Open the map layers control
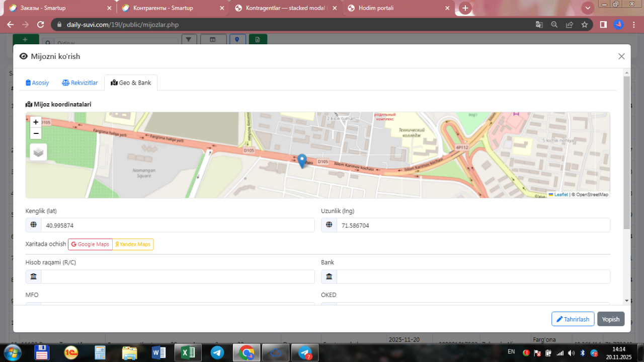The width and height of the screenshot is (644, 362). (x=38, y=152)
